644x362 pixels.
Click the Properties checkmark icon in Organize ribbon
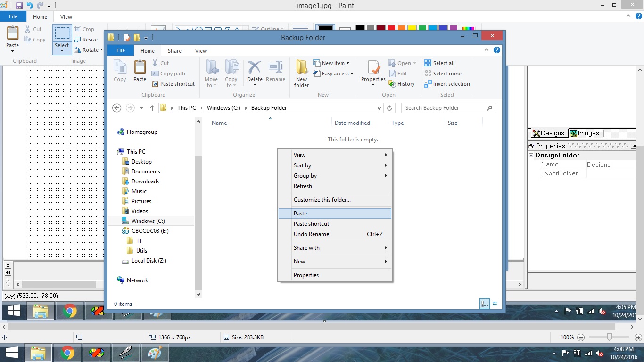pyautogui.click(x=373, y=67)
